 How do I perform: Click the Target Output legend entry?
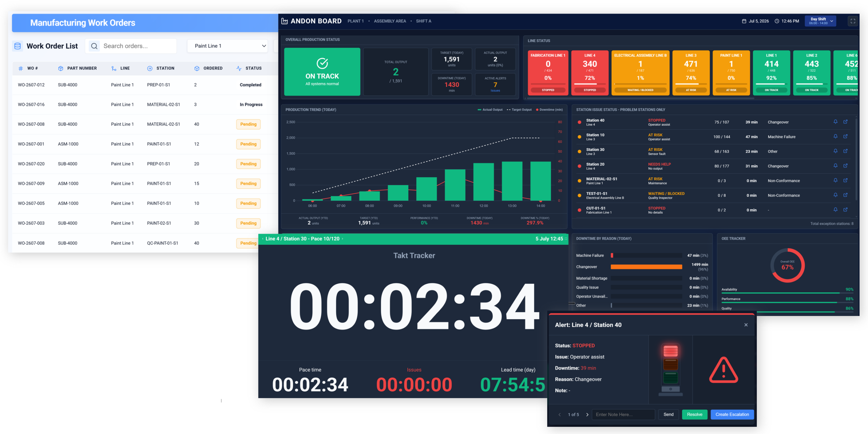519,110
